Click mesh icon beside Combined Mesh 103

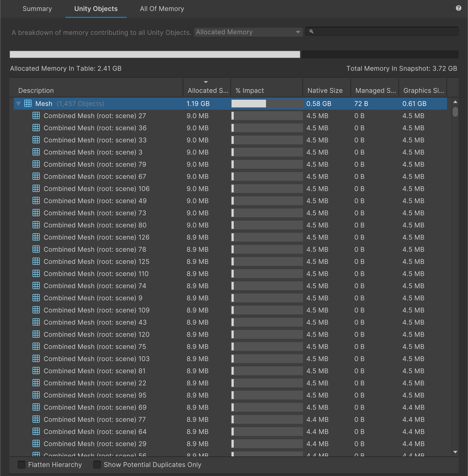(36, 359)
